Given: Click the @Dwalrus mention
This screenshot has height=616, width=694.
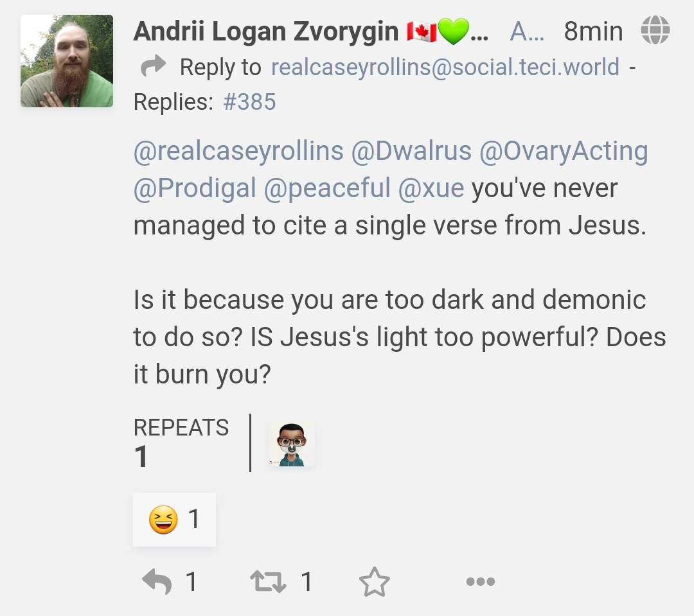Looking at the screenshot, I should [411, 151].
